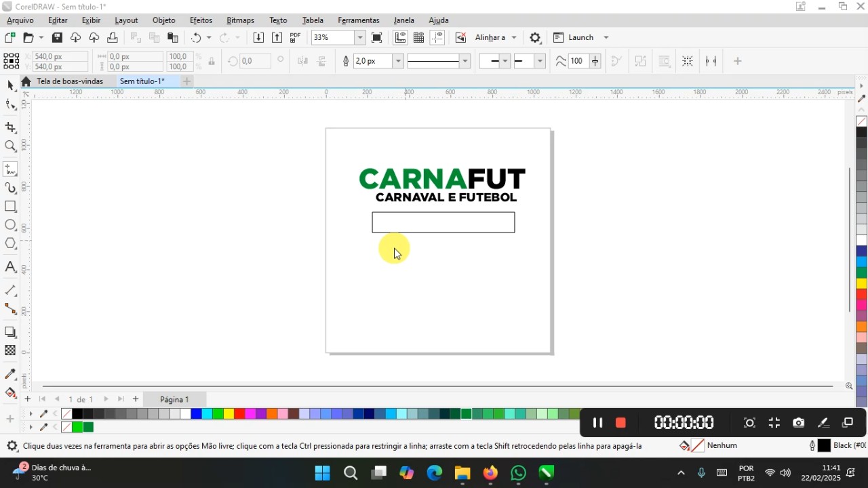868x488 pixels.
Task: Select the Rectangle tool
Action: [x=10, y=207]
